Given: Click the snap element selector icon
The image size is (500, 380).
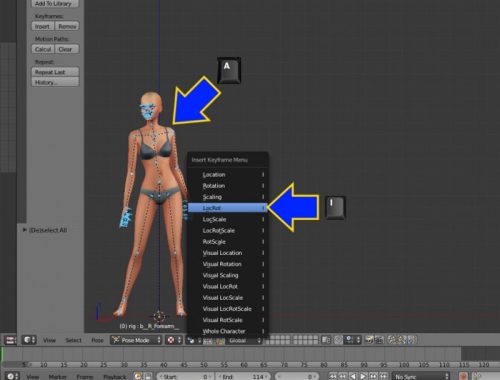Looking at the screenshot, I should point(352,340).
